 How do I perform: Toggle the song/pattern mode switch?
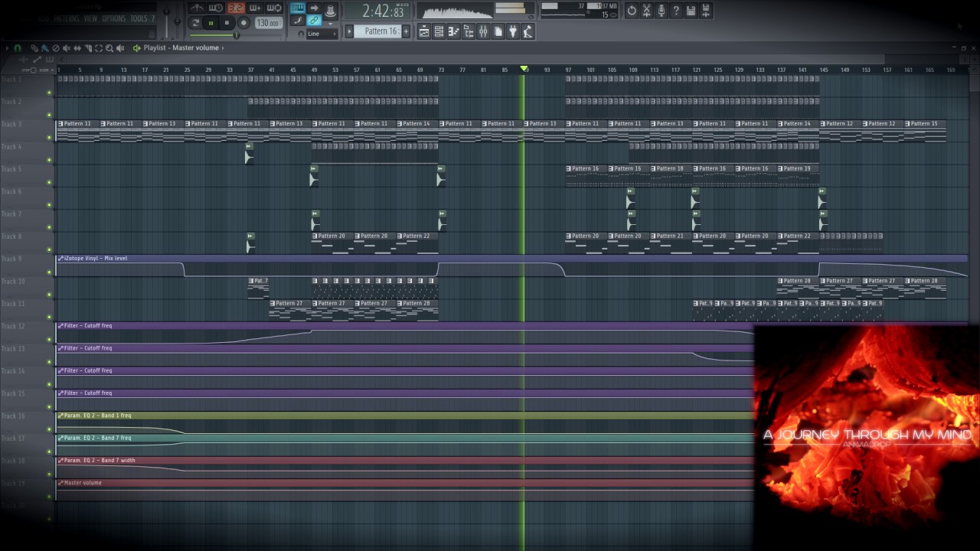[x=194, y=23]
